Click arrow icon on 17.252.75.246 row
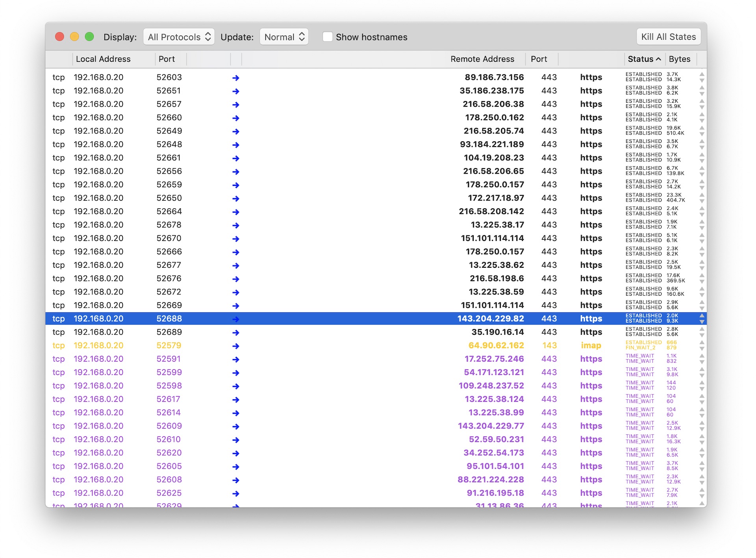The image size is (756, 558). tap(235, 359)
